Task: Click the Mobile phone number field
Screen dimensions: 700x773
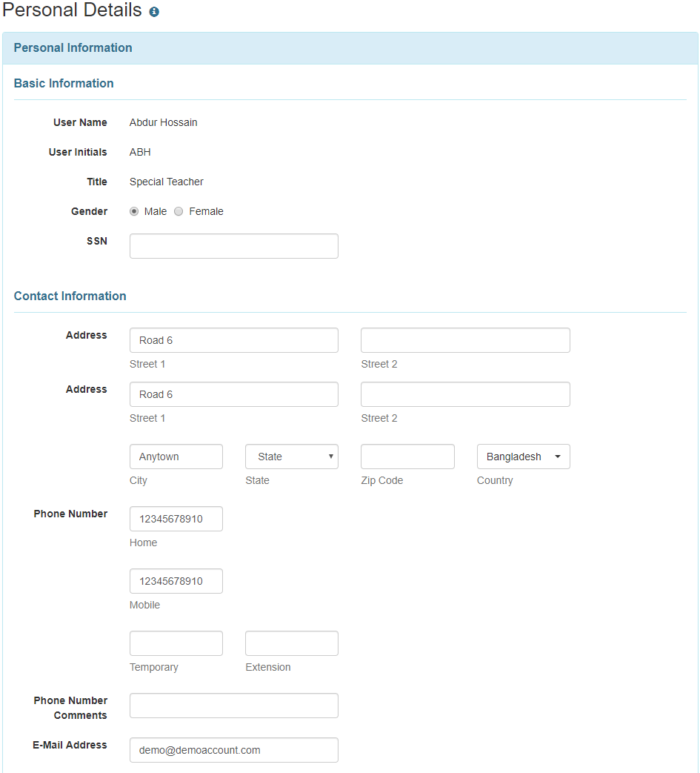Action: tap(176, 581)
